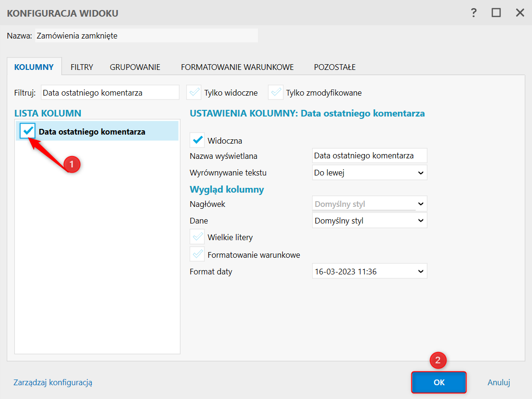This screenshot has height=399, width=532.
Task: Click the Wygląd kolumny heading
Action: click(227, 189)
